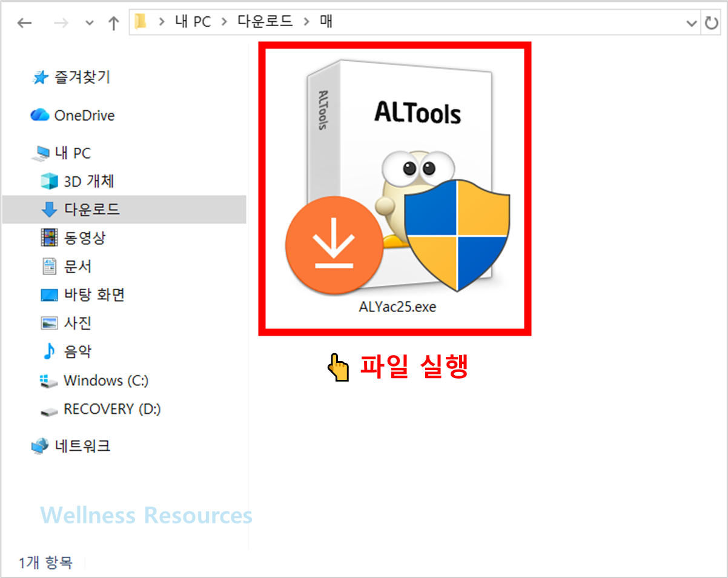Click the ALYac25.exe file name
This screenshot has height=578, width=728.
(x=397, y=307)
